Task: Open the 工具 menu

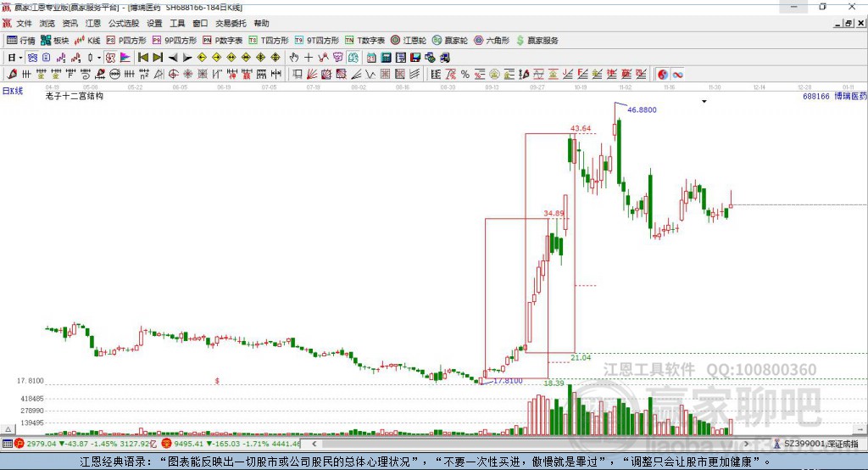Action: (177, 23)
